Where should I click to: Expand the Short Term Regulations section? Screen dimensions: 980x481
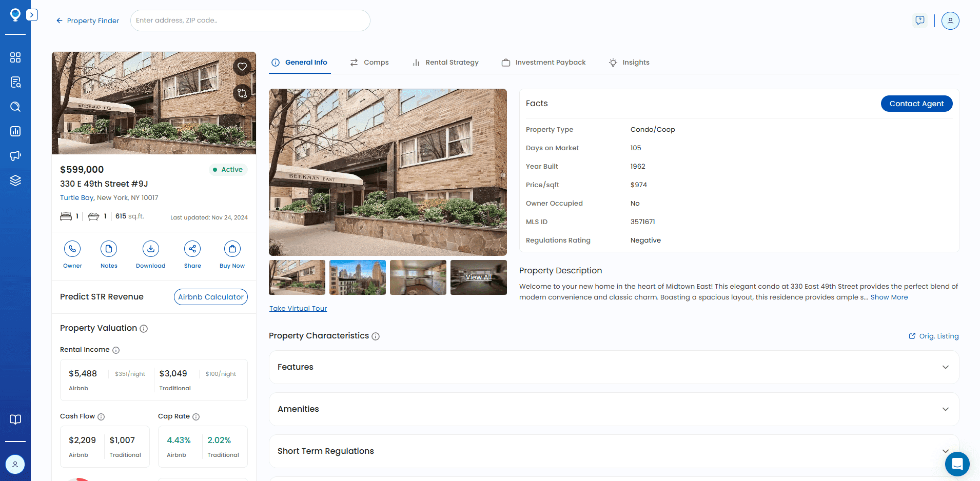614,451
